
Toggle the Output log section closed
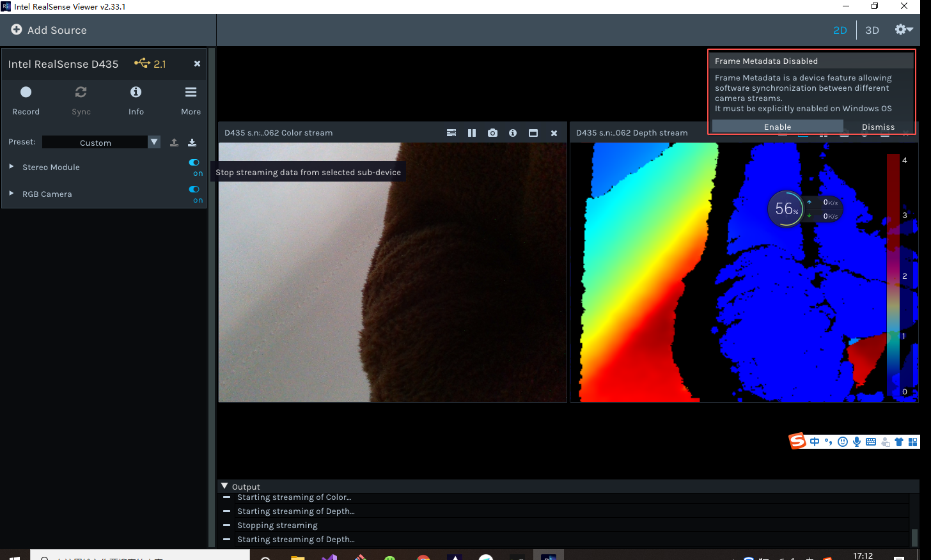[224, 486]
